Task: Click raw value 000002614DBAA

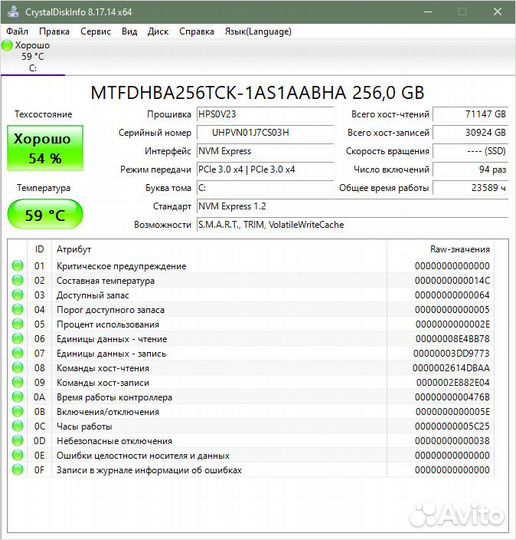Action: point(451,368)
